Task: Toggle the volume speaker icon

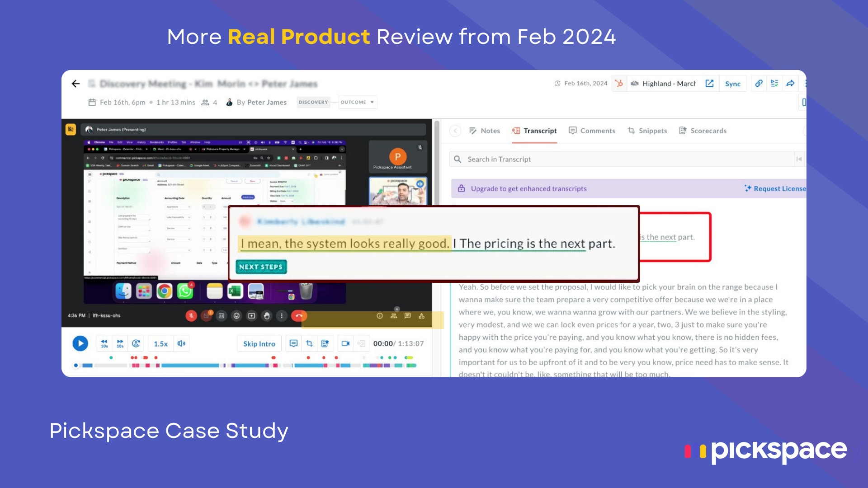Action: pyautogui.click(x=181, y=343)
